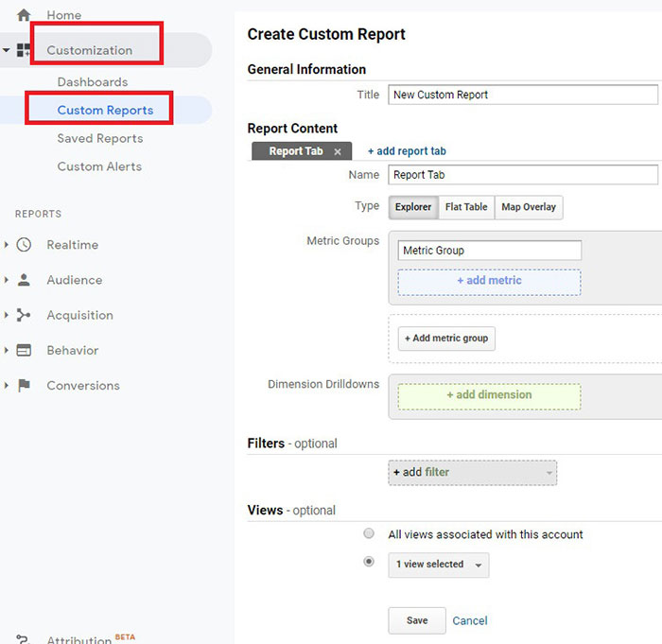The image size is (662, 644).
Task: Open Custom Reports in the sidebar
Action: click(105, 110)
